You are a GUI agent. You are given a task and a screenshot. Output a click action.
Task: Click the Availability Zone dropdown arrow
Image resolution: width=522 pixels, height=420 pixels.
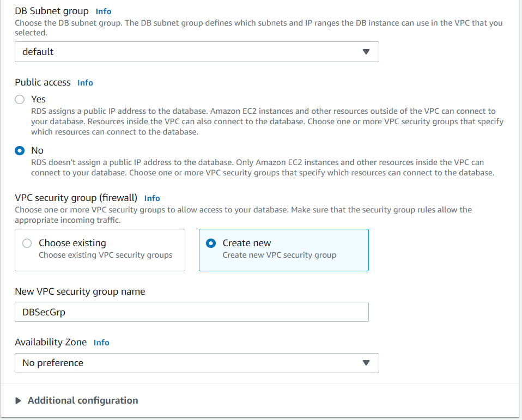tap(366, 363)
